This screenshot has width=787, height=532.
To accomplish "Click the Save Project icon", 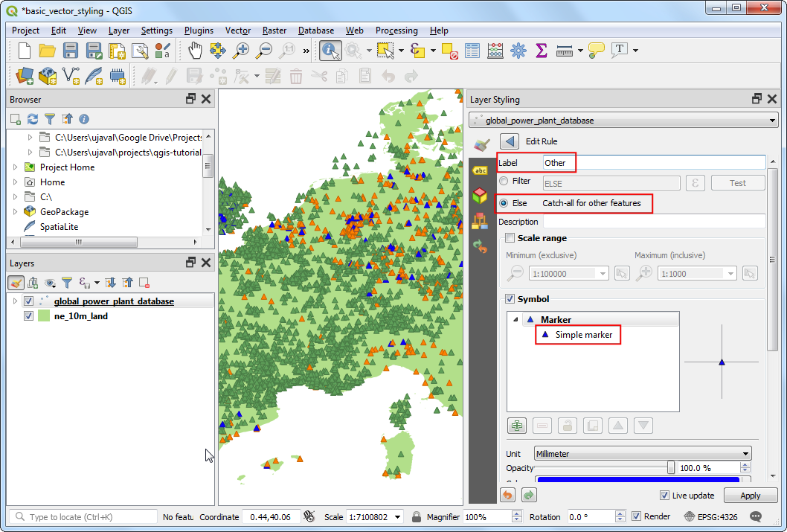I will coord(71,51).
